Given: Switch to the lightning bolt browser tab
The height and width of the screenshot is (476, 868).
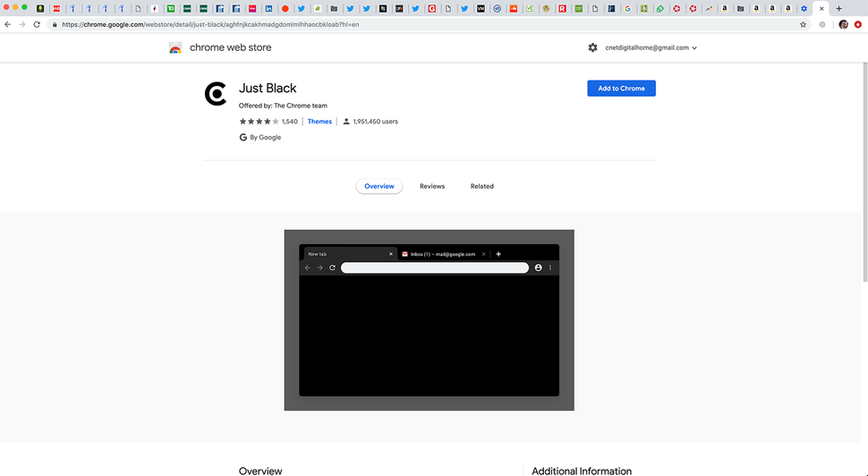Looking at the screenshot, I should point(155,8).
